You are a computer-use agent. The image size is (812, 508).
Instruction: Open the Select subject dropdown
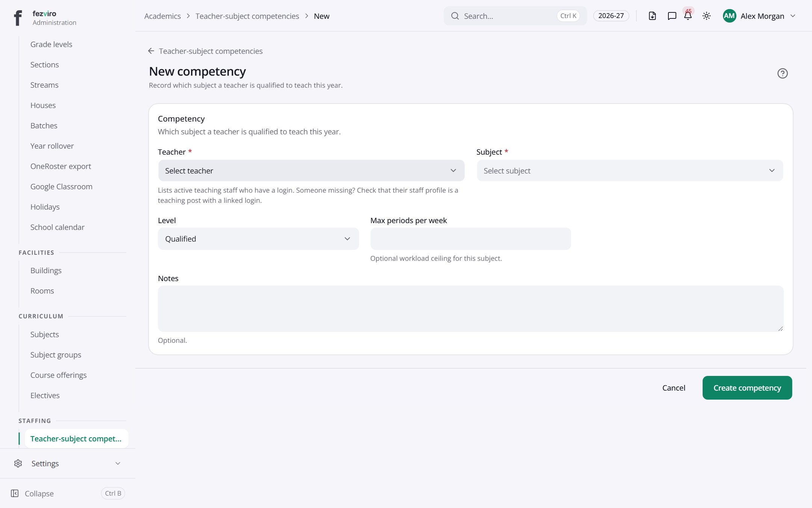(x=630, y=170)
